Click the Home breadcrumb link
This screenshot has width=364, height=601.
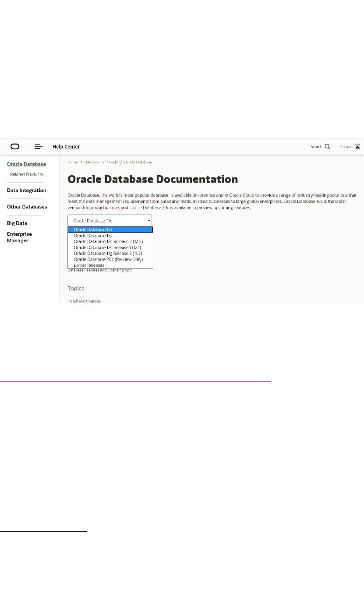[x=73, y=162]
